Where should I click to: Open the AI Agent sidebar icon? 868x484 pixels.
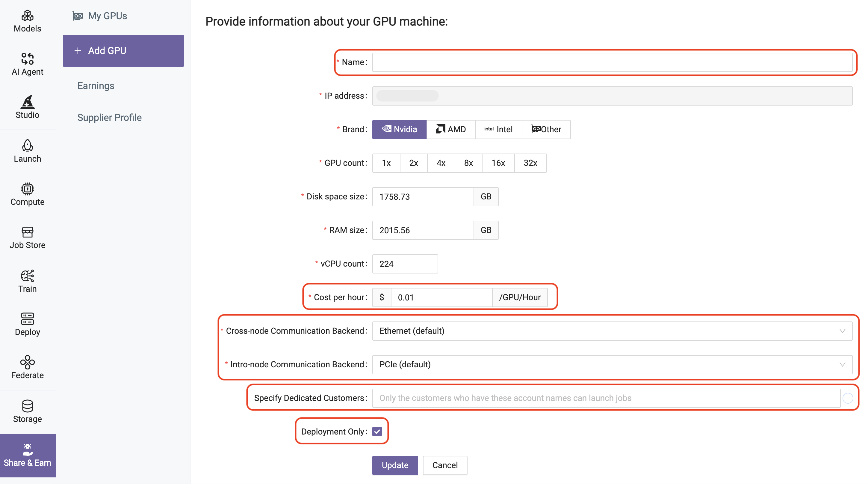(x=27, y=59)
